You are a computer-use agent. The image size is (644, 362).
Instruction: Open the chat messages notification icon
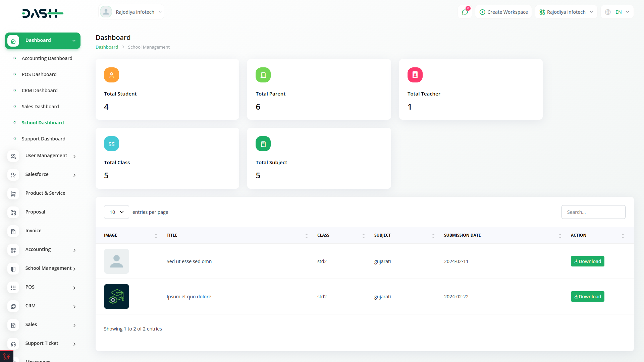(x=465, y=12)
